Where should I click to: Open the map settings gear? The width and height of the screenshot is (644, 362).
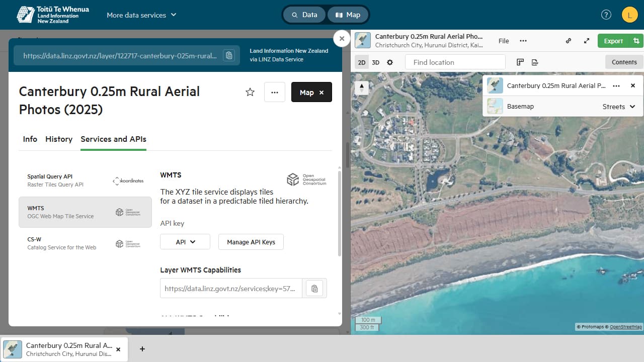pos(390,62)
